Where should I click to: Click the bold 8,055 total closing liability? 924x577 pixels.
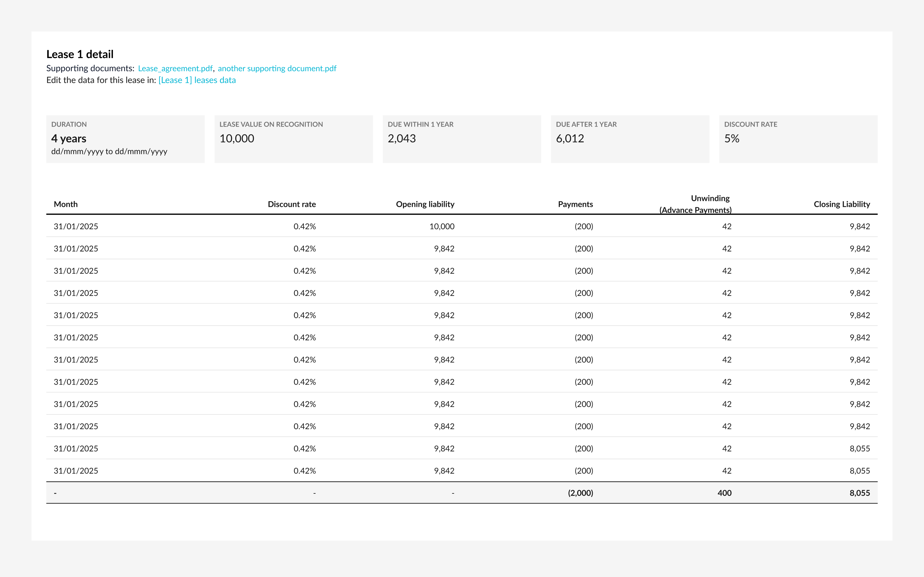(859, 493)
